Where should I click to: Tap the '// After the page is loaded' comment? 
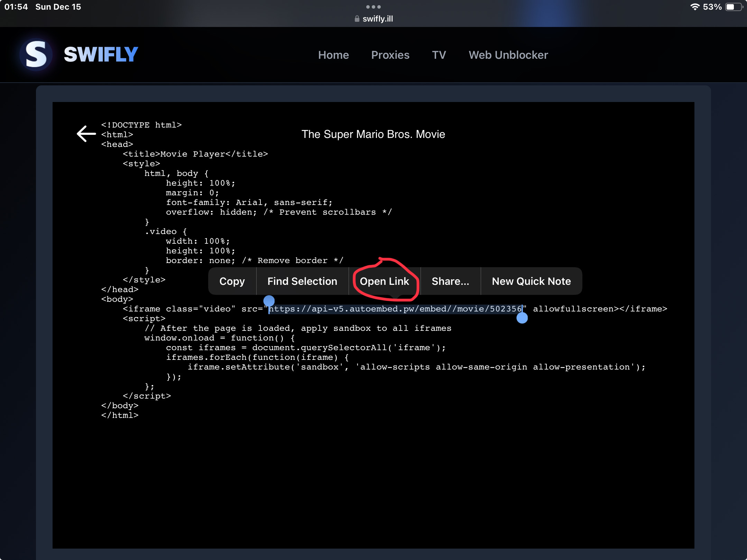point(298,328)
